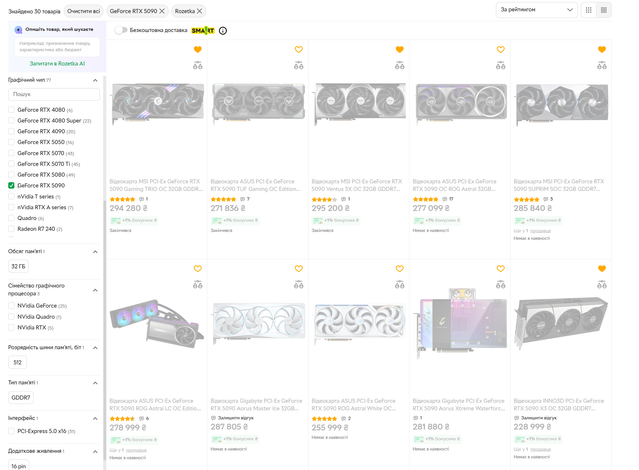This screenshot has height=470, width=639.
Task: Collapse Графічний чип filter section
Action: pos(95,80)
